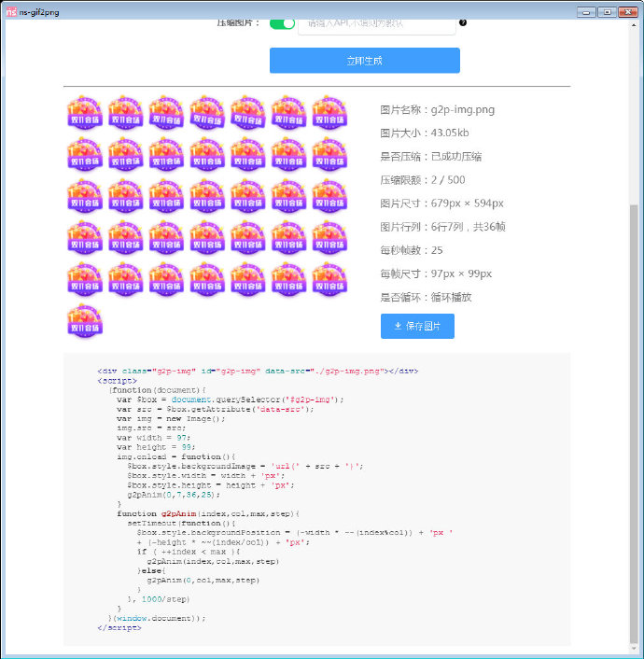Click the closing </script> tag line
The width and height of the screenshot is (644, 659).
click(x=119, y=627)
